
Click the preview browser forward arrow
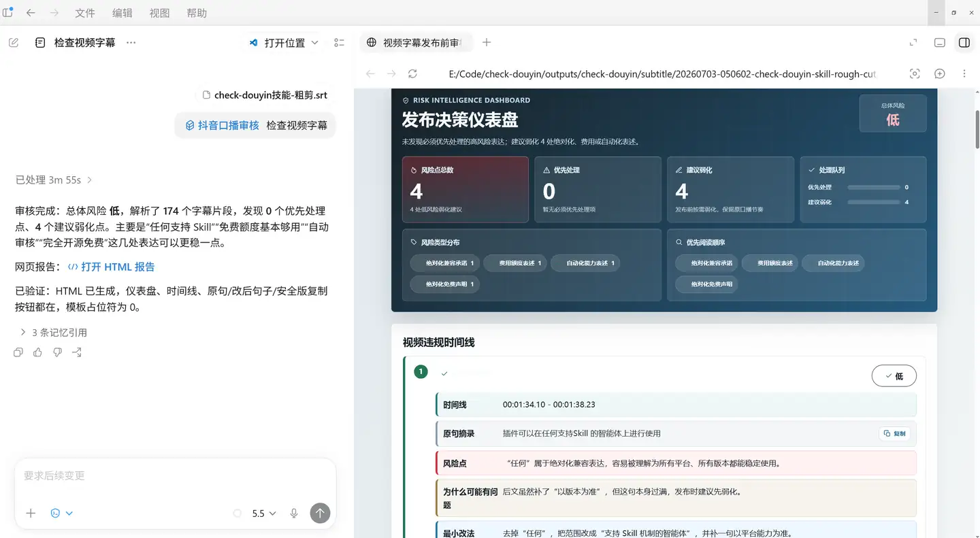[391, 73]
